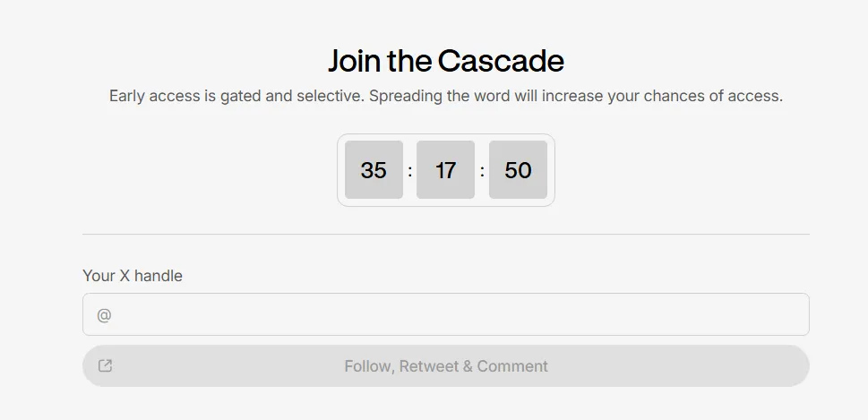Click the "Your X handle" label

click(133, 276)
